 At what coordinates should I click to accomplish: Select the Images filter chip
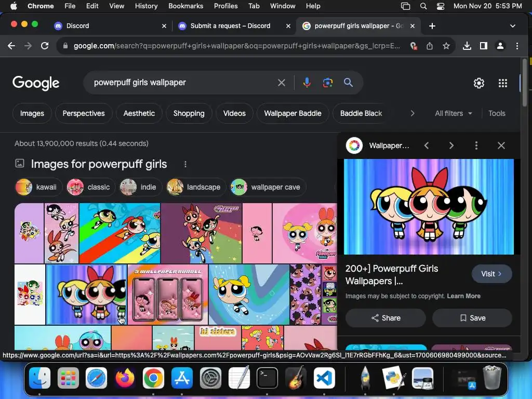pyautogui.click(x=32, y=113)
